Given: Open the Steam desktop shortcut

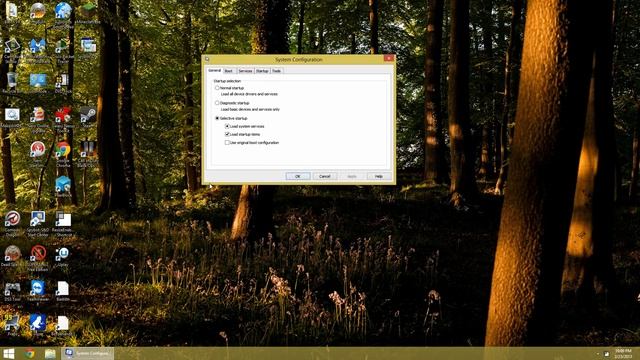Looking at the screenshot, I should click(x=87, y=117).
